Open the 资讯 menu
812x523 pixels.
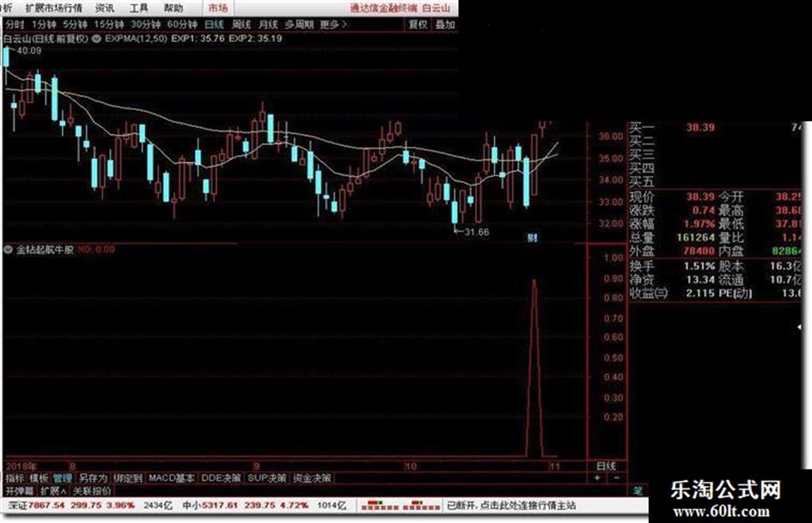tap(105, 8)
